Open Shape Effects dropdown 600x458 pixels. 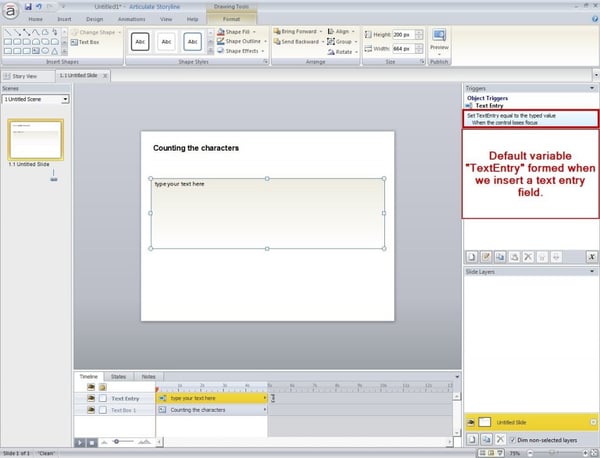[x=240, y=51]
